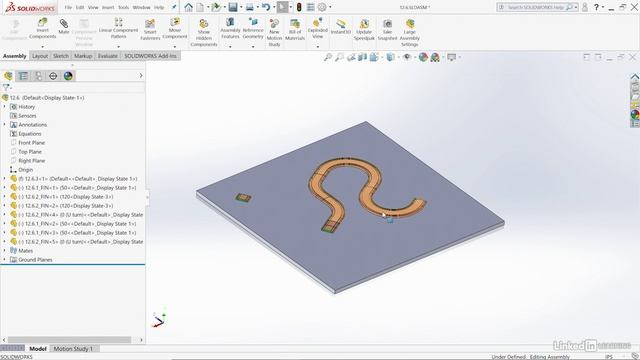Click the Save icon
Image resolution: width=640 pixels, height=360 pixels.
233,7
